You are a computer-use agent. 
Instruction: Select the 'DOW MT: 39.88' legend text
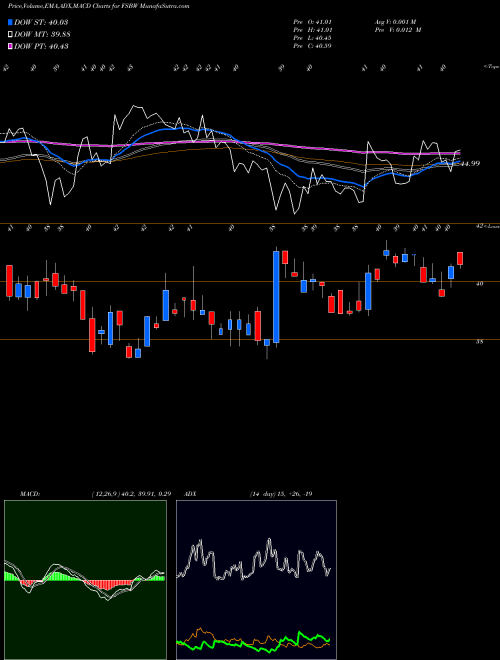[41, 35]
